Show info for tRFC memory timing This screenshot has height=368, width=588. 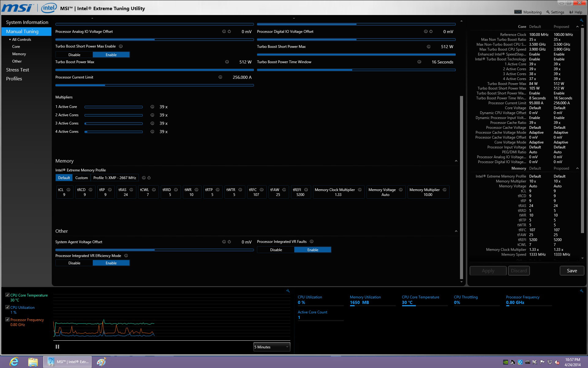(262, 190)
